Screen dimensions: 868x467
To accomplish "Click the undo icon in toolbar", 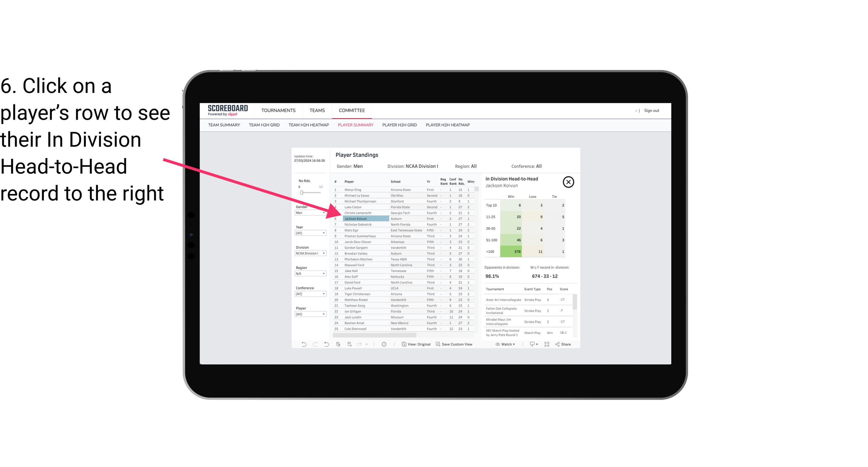I will [x=303, y=345].
